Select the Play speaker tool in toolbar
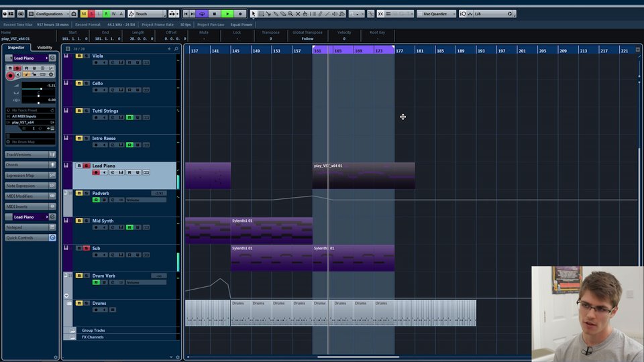 [x=335, y=13]
